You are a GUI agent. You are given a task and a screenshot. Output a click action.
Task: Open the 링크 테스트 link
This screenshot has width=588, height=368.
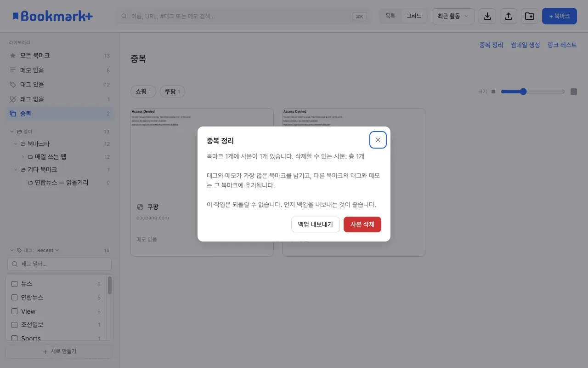point(562,45)
